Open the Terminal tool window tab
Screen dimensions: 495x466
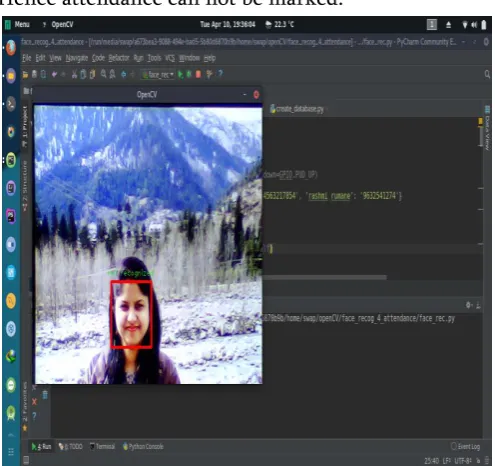102,447
